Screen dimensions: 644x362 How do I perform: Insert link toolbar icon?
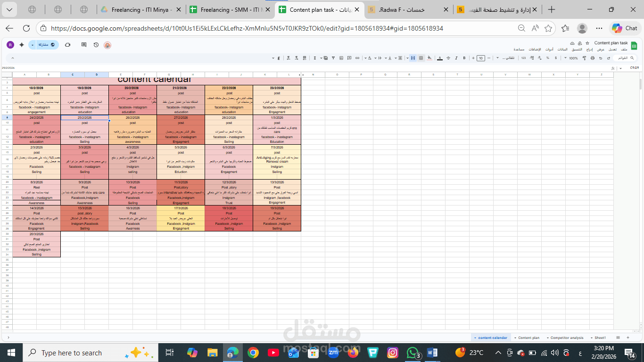(x=357, y=58)
